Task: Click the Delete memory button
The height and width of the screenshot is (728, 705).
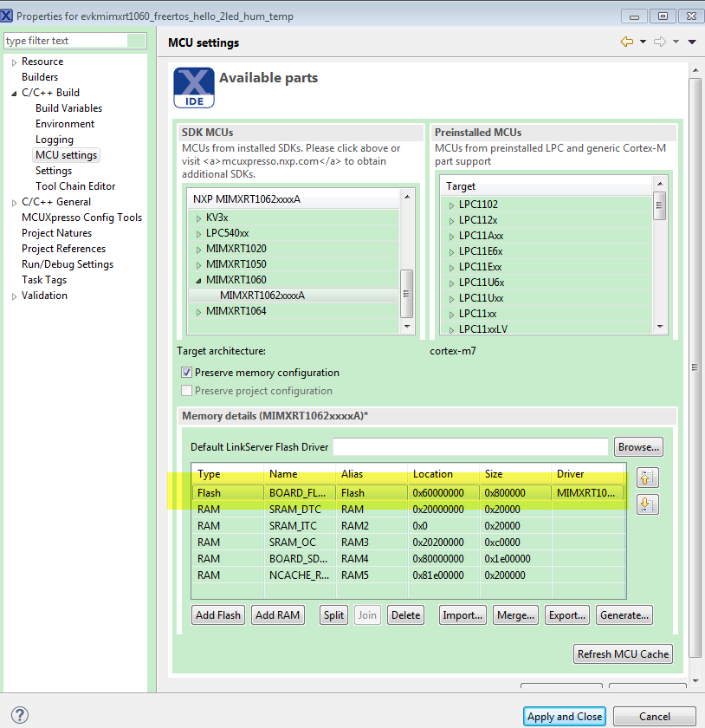Action: click(x=405, y=615)
